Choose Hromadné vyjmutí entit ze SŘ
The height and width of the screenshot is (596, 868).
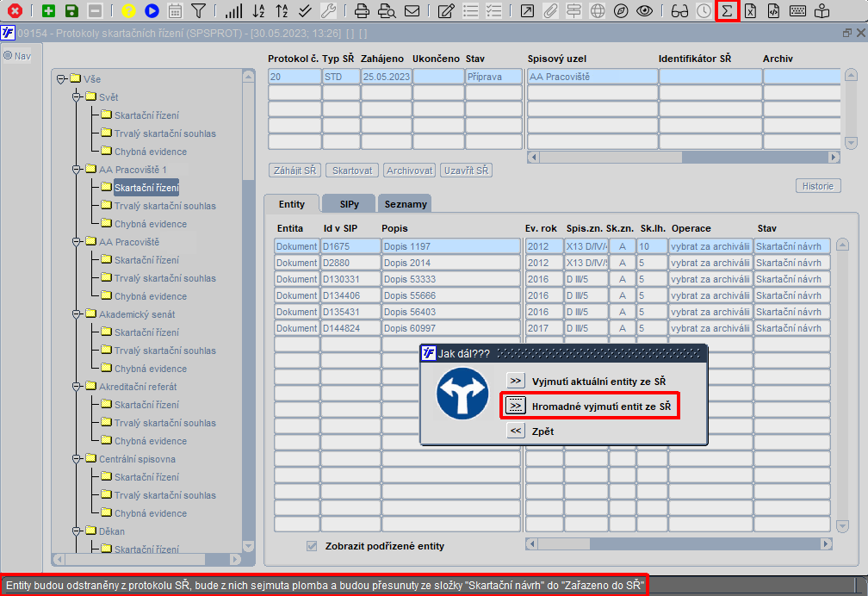[x=601, y=407]
